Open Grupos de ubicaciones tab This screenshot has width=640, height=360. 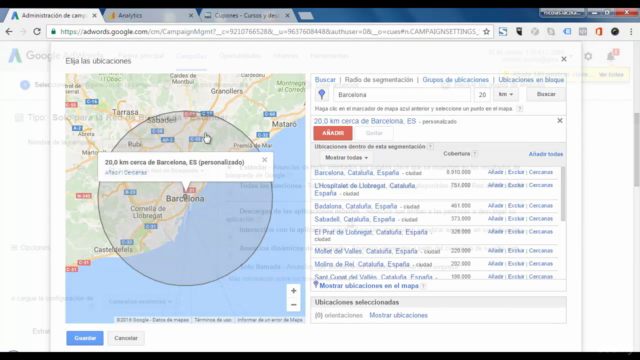456,80
